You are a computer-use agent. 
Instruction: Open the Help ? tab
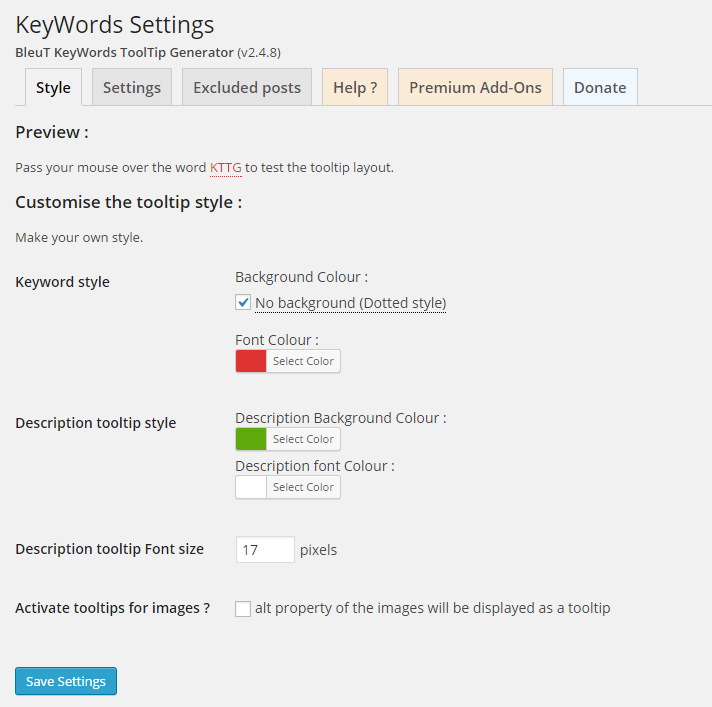pos(355,87)
